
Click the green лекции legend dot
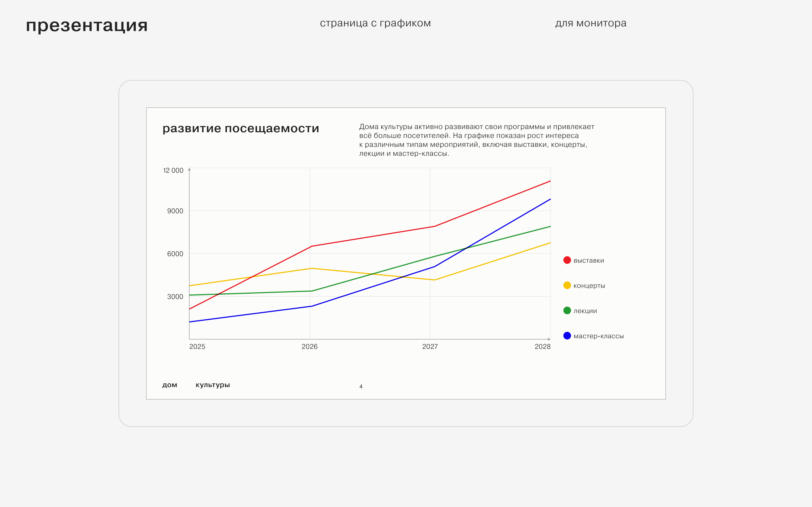567,310
